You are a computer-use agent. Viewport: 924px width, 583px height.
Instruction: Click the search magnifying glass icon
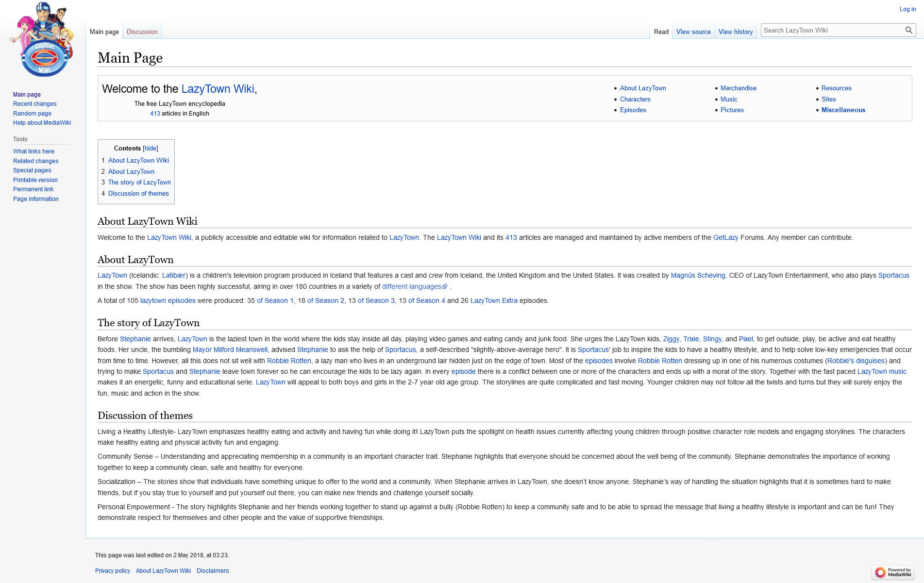[908, 30]
